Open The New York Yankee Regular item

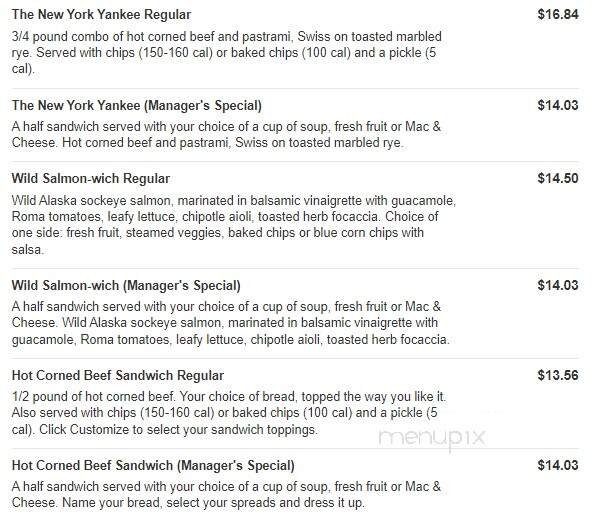(x=101, y=15)
